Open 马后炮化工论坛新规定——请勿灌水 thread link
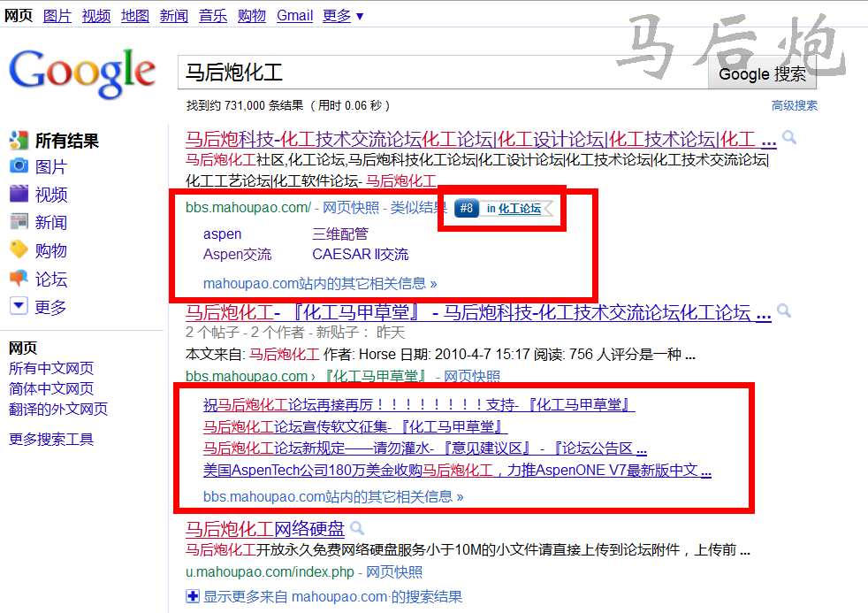 (x=425, y=448)
